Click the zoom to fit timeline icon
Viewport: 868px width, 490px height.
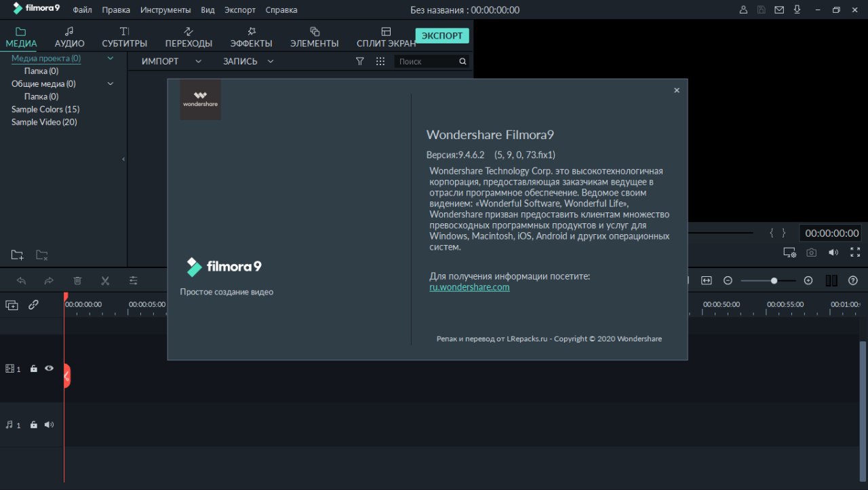pyautogui.click(x=707, y=280)
